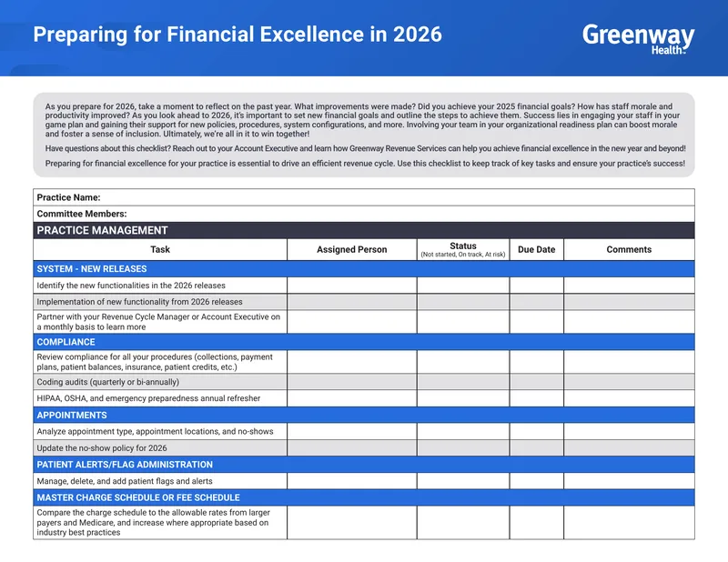728x562 pixels.
Task: Click 'Manage, delete, and add patient flags and alerts'
Action: click(x=125, y=481)
